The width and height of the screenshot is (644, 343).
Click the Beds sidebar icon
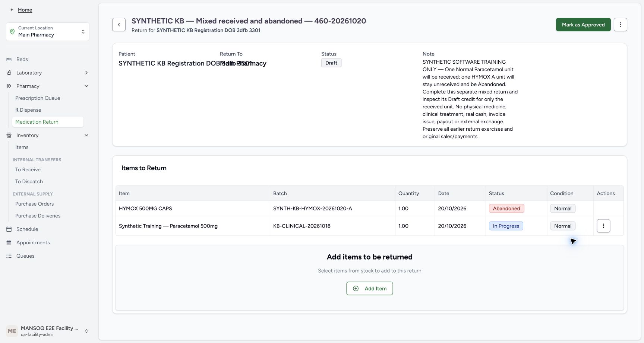point(9,59)
